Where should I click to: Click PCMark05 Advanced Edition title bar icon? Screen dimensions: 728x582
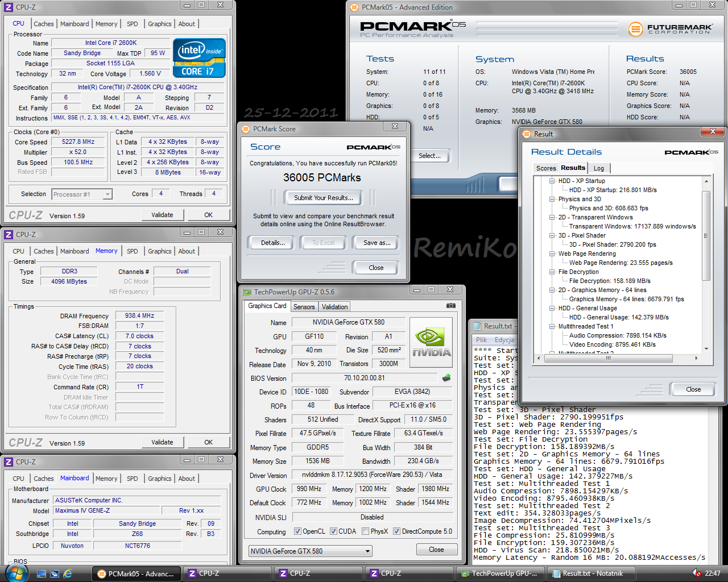coord(354,7)
